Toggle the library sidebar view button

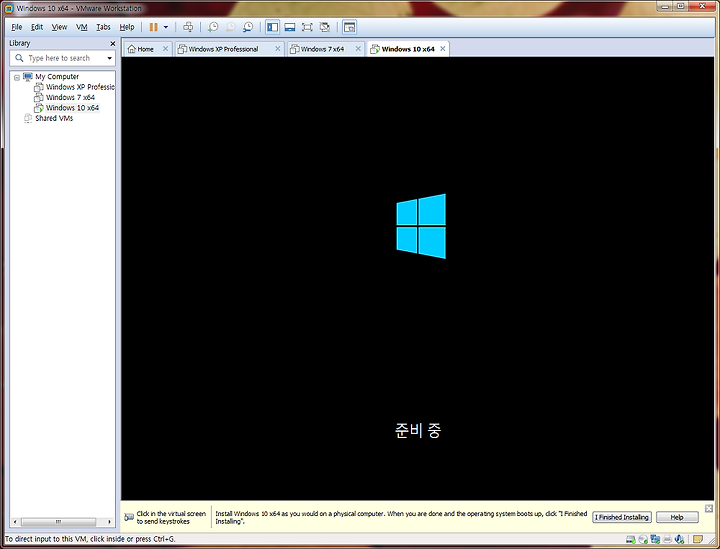pyautogui.click(x=272, y=27)
